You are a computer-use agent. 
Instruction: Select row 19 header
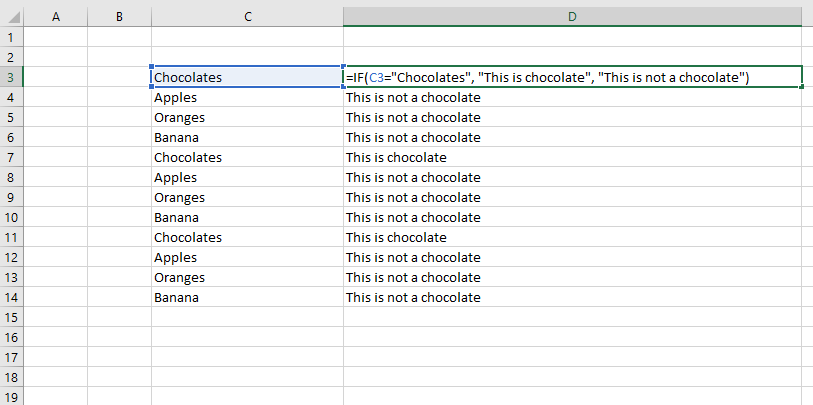[11, 396]
